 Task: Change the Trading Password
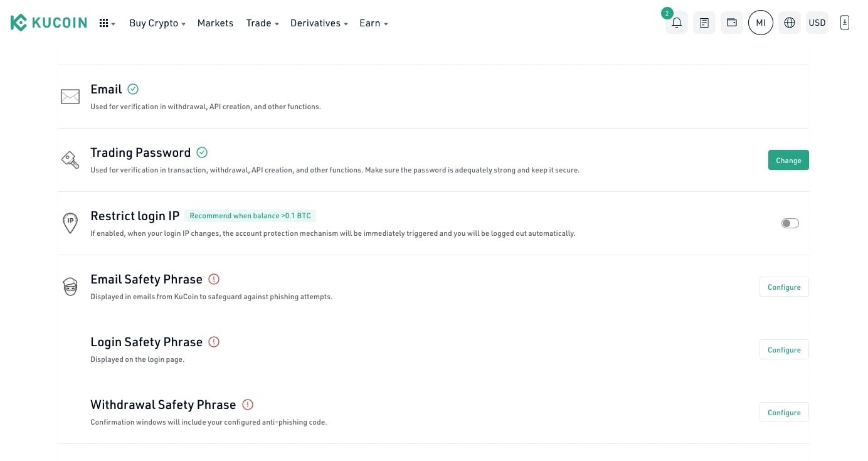point(788,161)
